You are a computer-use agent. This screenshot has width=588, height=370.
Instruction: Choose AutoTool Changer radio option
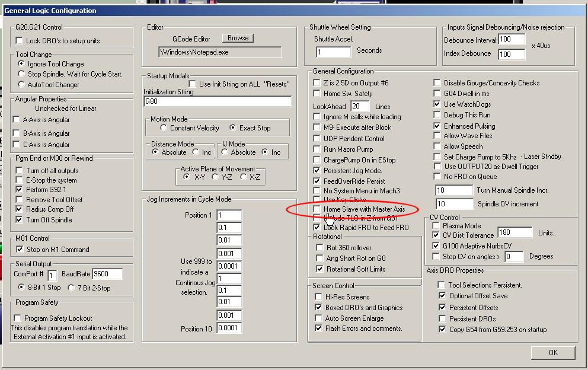(22, 85)
